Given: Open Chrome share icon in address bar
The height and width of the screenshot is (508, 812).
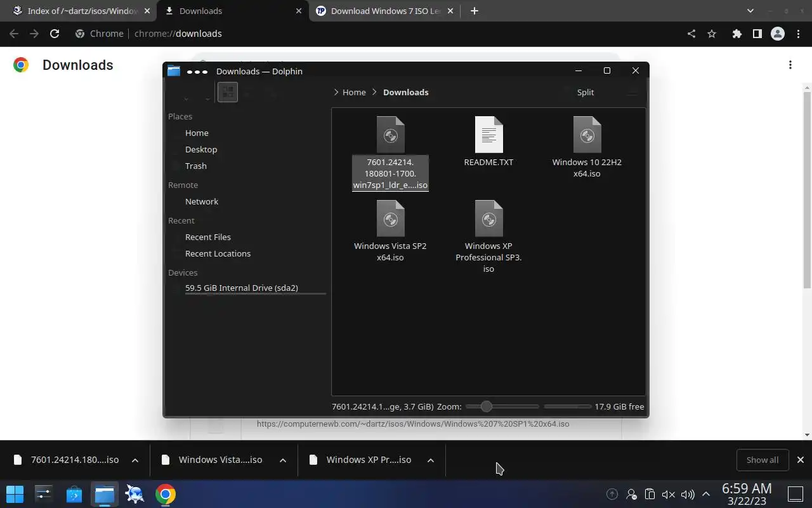Looking at the screenshot, I should click(691, 34).
